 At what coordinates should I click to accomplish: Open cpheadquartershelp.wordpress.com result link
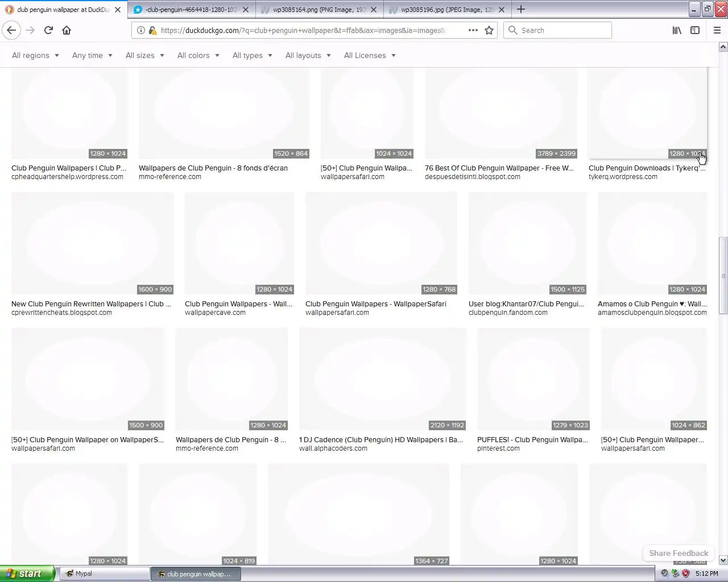(x=67, y=177)
